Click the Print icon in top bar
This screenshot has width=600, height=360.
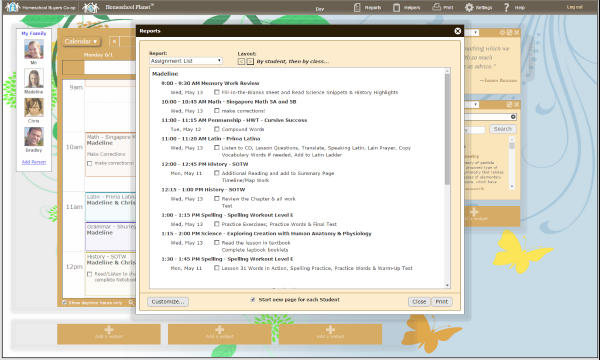click(x=436, y=7)
